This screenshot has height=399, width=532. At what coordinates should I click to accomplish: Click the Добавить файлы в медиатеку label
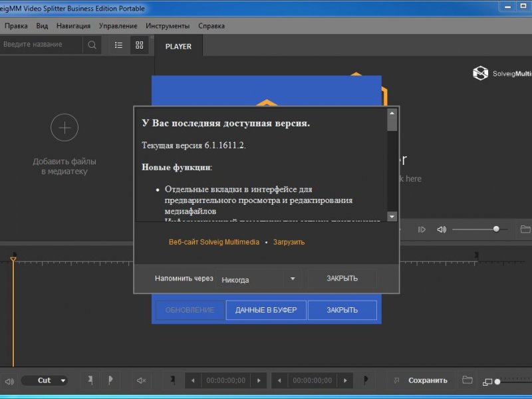(65, 166)
